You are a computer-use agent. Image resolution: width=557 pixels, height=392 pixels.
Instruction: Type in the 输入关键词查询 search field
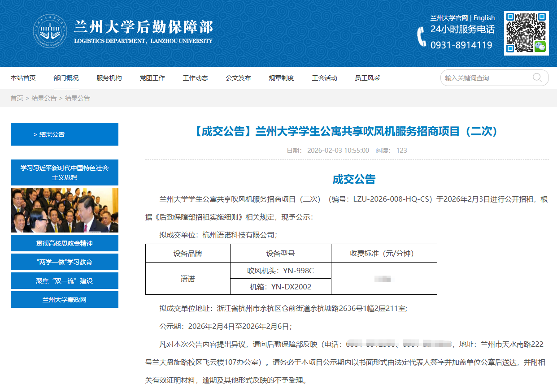[486, 78]
